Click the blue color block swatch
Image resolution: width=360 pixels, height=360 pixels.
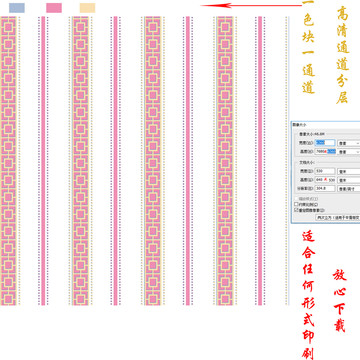17,8
